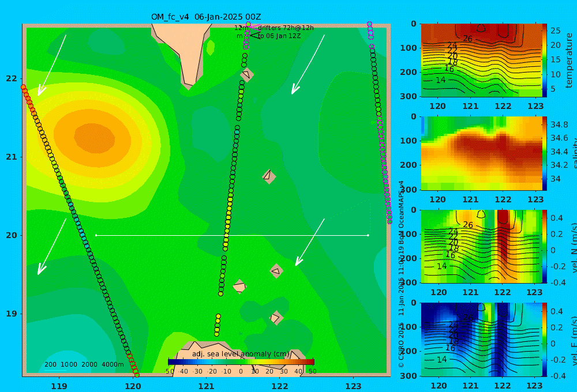Click the white current arrow near 19.7°N 119°E

[52, 246]
